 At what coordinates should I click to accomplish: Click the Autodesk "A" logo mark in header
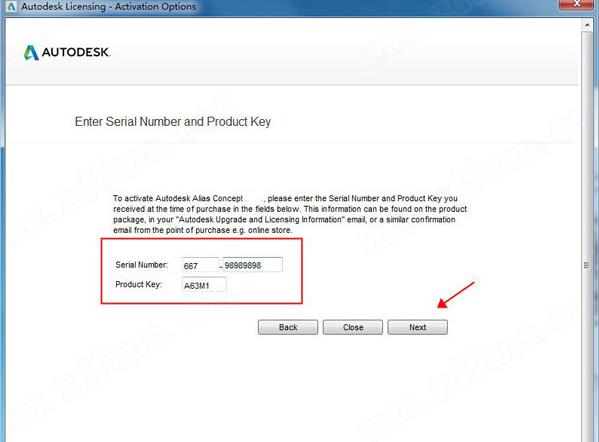(31, 53)
